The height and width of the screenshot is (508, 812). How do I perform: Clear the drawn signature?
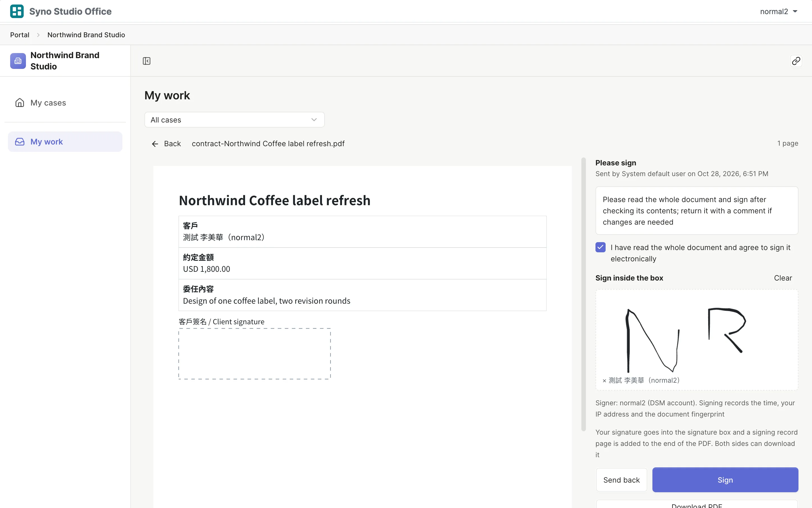click(783, 278)
